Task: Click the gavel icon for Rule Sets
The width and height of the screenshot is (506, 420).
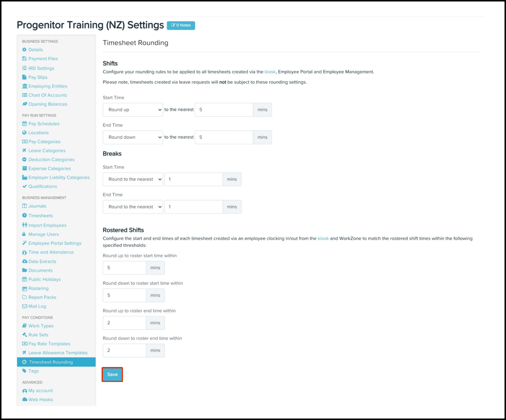Action: tap(25, 335)
